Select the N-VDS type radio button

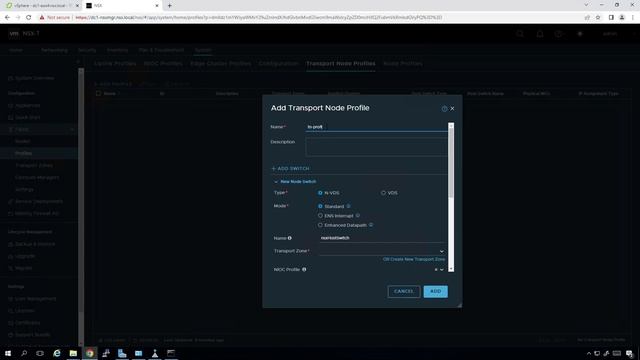coord(320,193)
